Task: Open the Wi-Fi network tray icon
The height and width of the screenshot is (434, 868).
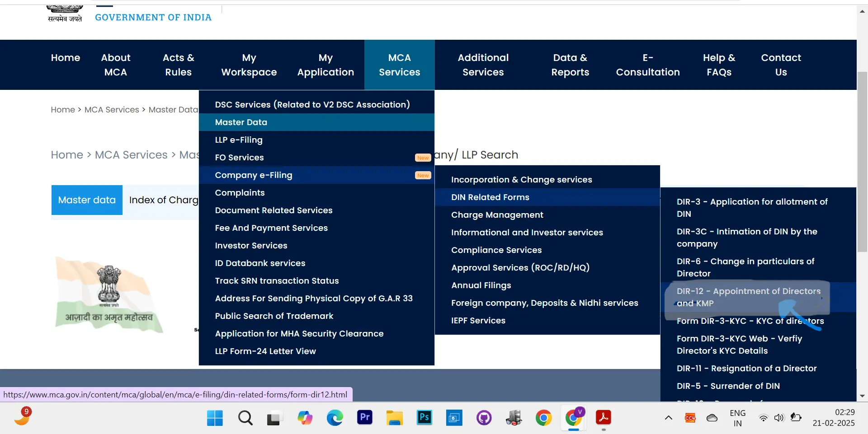Action: point(763,418)
